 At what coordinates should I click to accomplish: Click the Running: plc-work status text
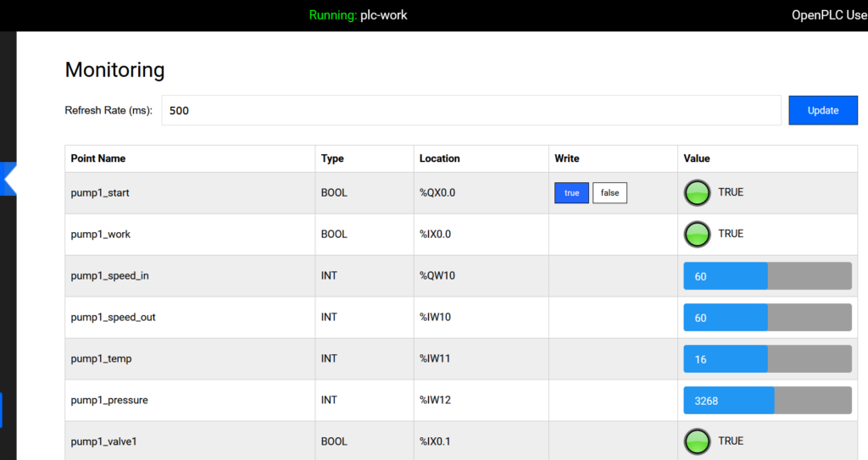click(x=358, y=15)
